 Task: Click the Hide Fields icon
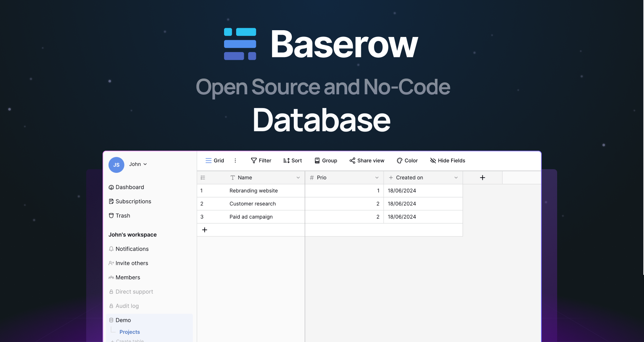pos(432,160)
